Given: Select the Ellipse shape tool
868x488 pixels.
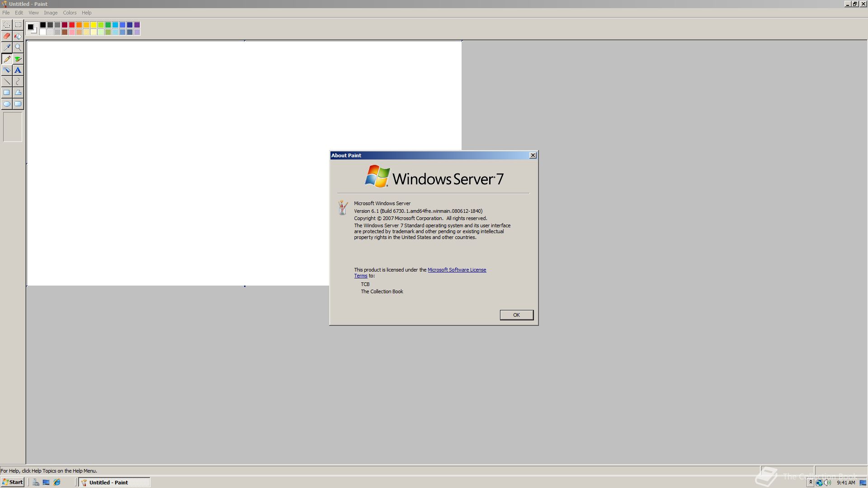Looking at the screenshot, I should [x=7, y=104].
